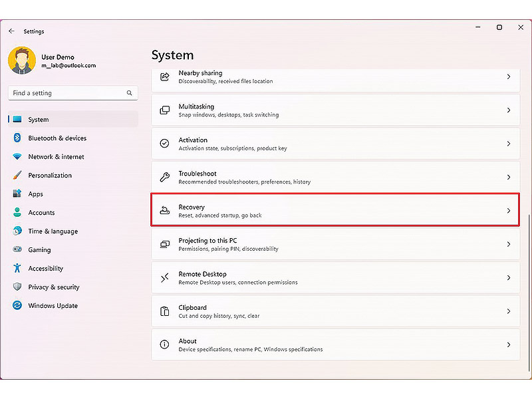Click the Personalization paintbrush icon

[17, 175]
